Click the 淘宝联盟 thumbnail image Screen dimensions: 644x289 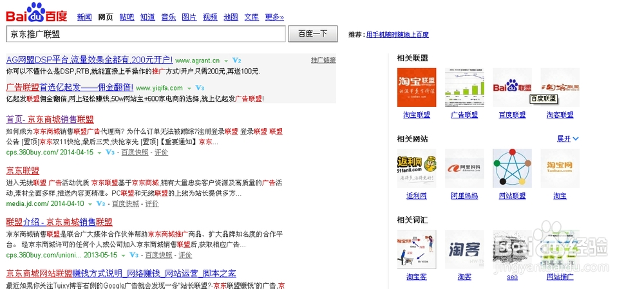pyautogui.click(x=417, y=88)
